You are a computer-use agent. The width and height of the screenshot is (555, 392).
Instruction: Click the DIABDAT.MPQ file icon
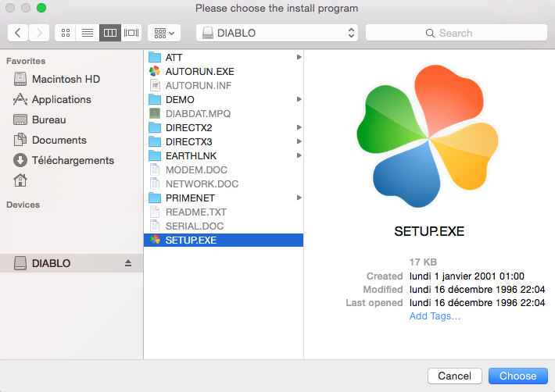tap(155, 113)
